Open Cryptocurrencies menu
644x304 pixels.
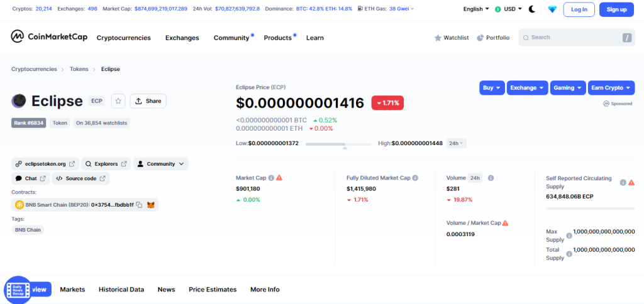(124, 38)
